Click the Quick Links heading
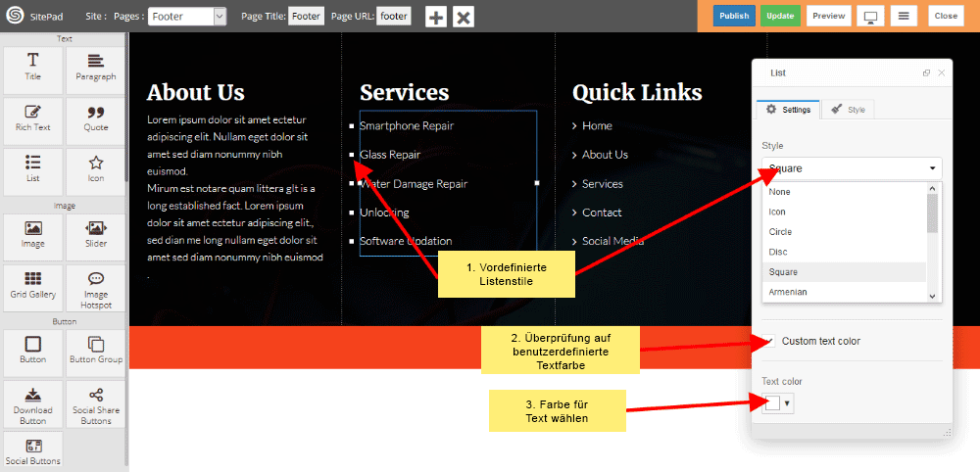 click(638, 92)
